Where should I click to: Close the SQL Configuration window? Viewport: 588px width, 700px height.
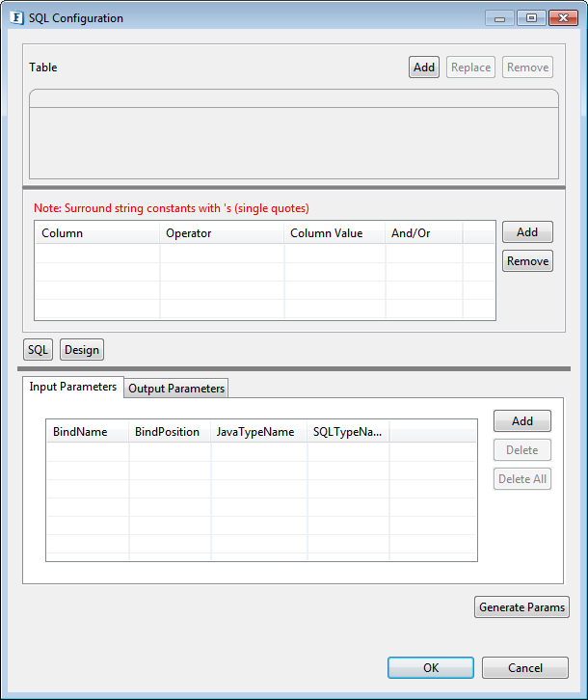pos(561,18)
